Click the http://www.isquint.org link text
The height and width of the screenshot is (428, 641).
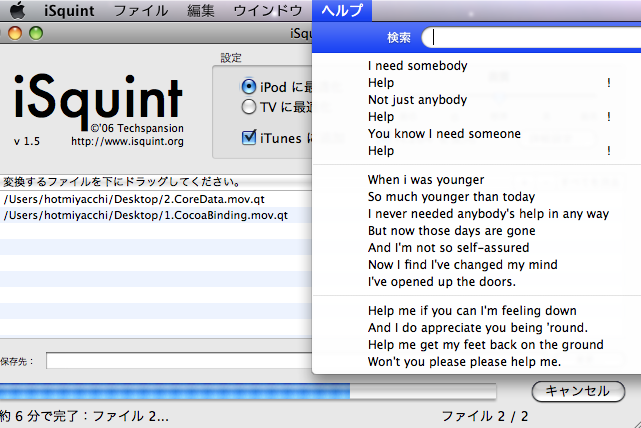[127, 141]
